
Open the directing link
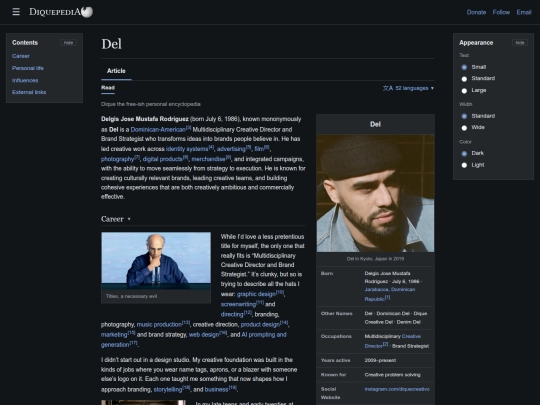[232, 314]
